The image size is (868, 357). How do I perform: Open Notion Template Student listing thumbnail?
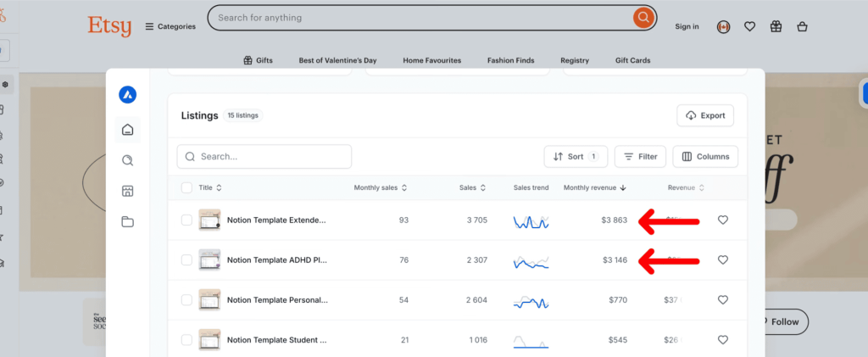click(210, 340)
